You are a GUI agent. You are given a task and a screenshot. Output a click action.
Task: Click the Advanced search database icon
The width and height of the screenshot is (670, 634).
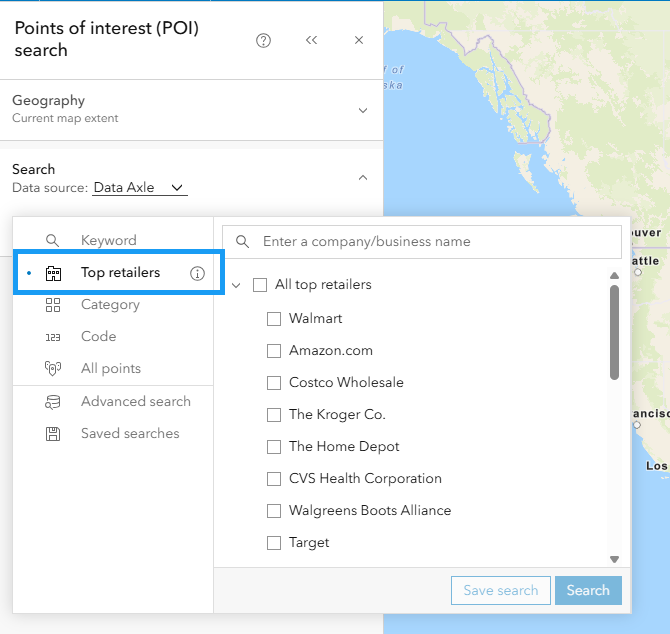[53, 402]
